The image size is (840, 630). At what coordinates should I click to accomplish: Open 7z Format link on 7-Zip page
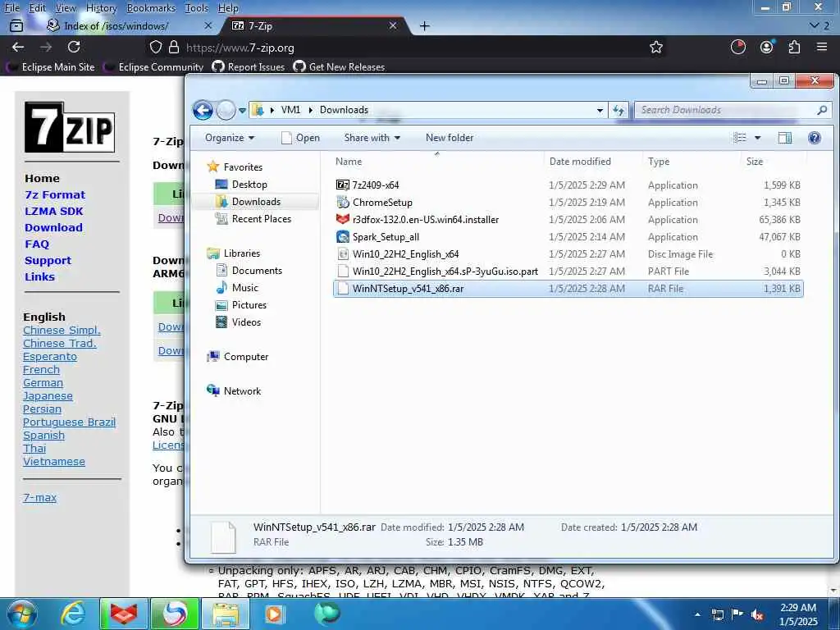pos(55,194)
